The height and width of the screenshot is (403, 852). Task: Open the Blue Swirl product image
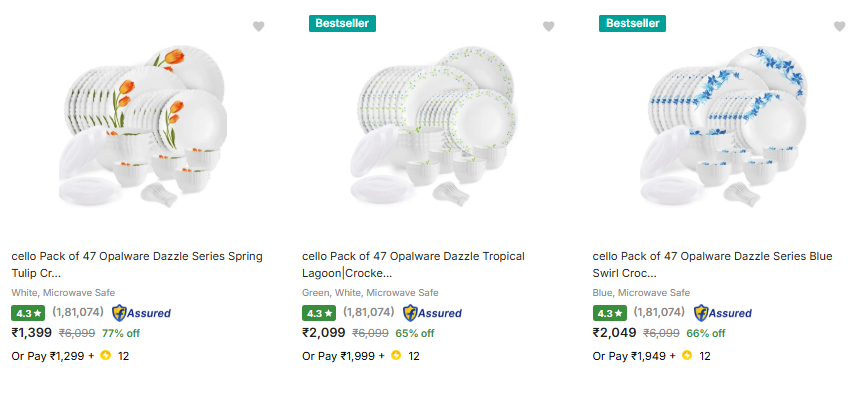tap(721, 125)
